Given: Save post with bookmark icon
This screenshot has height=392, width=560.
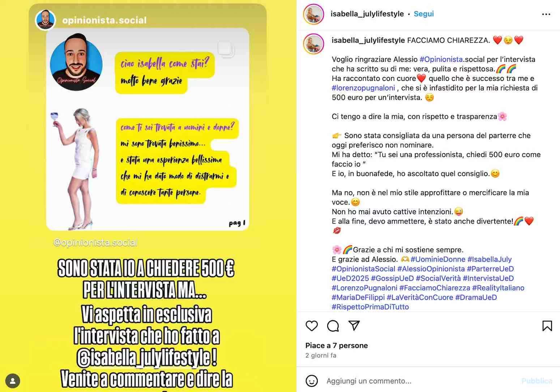Looking at the screenshot, I should tap(547, 326).
